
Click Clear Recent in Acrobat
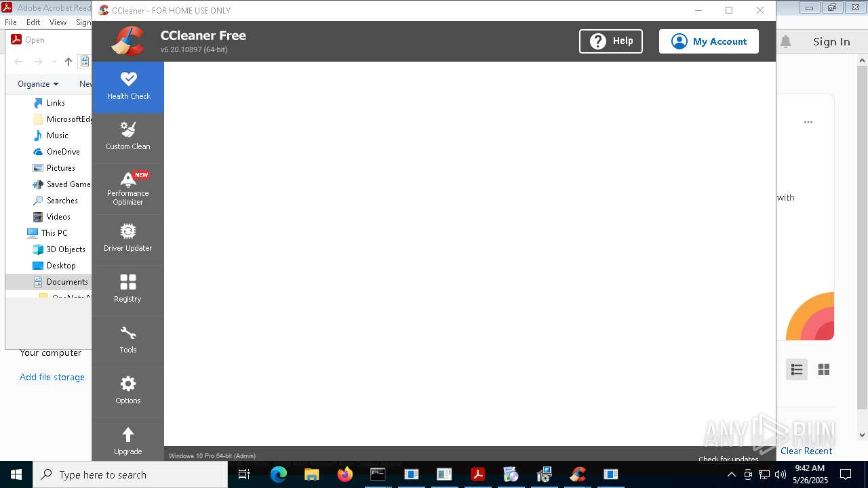[x=806, y=451]
